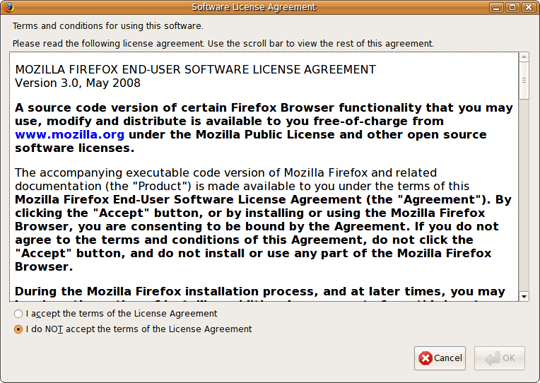
Task: Close the Software License Agreement window
Action: tap(528, 7)
